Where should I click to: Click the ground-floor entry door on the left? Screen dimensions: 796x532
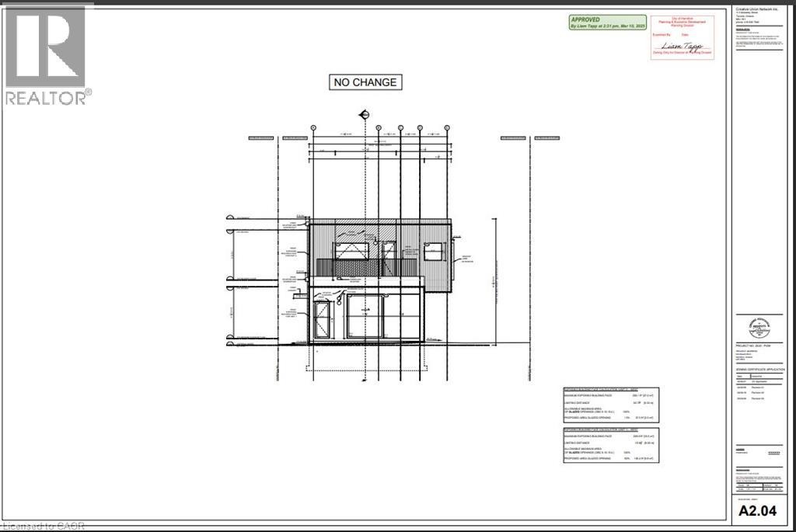pos(321,320)
